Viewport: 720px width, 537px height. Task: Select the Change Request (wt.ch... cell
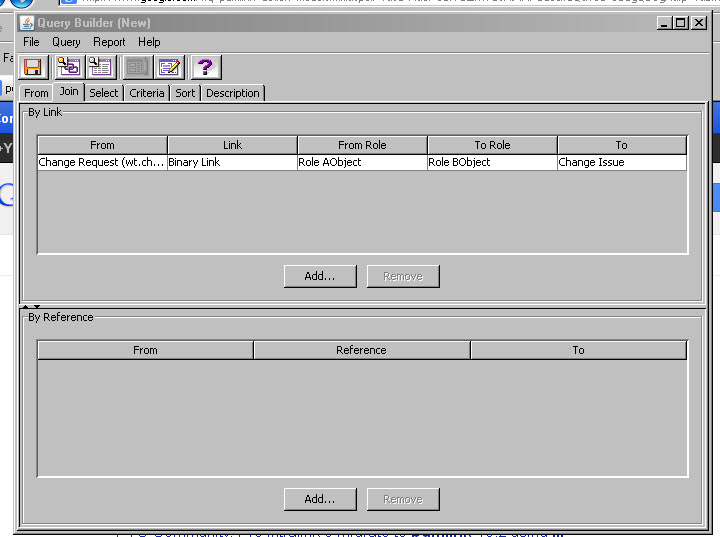coord(102,162)
